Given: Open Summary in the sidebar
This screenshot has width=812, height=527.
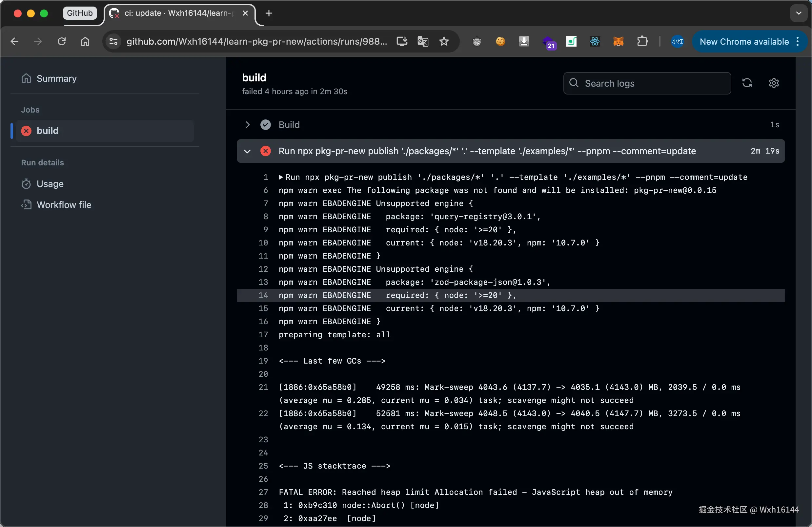Looking at the screenshot, I should (x=56, y=78).
